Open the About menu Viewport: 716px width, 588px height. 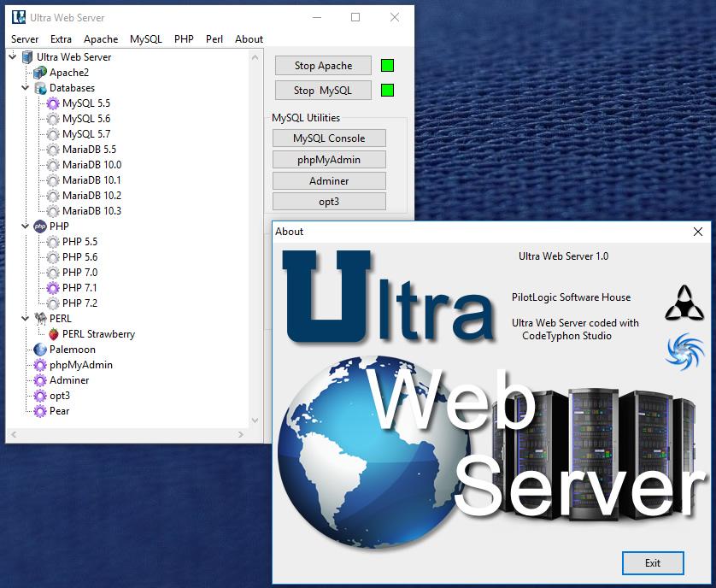click(x=249, y=39)
